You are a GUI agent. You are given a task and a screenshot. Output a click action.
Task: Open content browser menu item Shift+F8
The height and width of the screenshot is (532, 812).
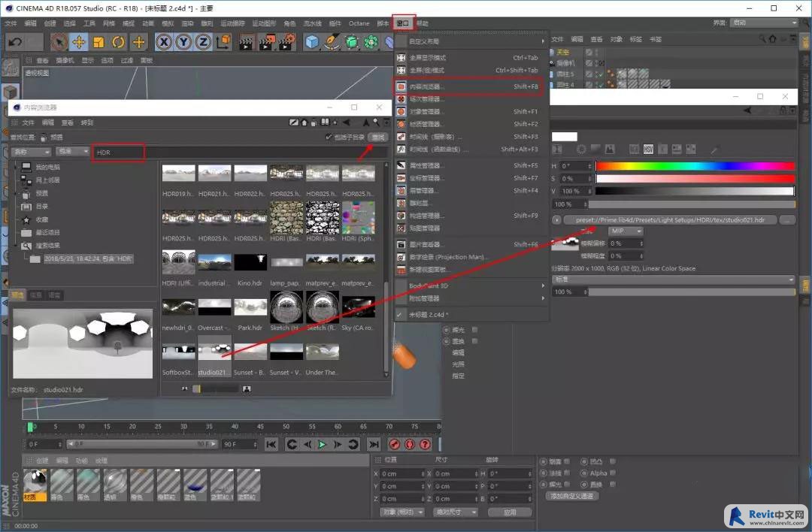(470, 86)
